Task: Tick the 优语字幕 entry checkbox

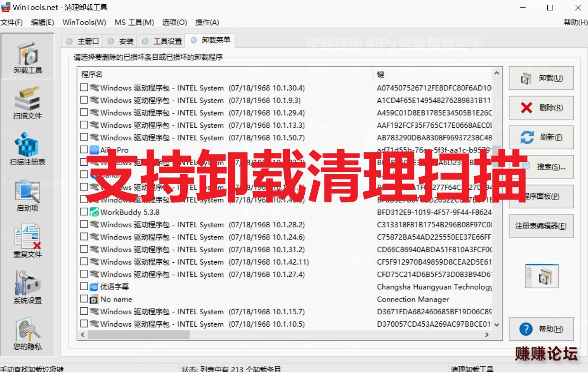Action: click(84, 286)
